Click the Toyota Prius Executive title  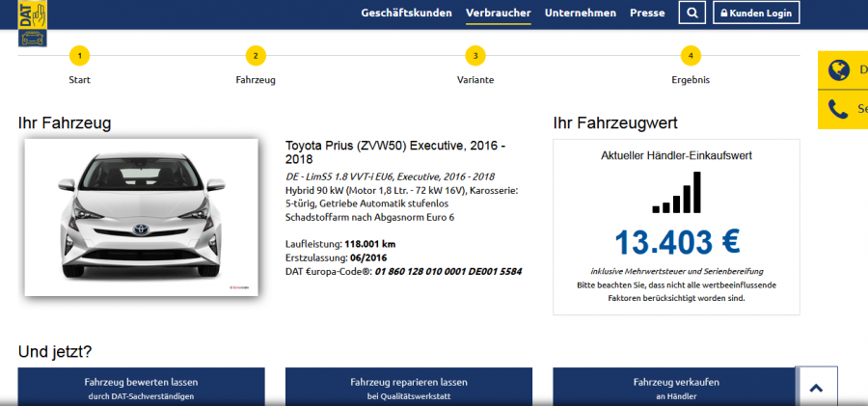[x=395, y=151]
